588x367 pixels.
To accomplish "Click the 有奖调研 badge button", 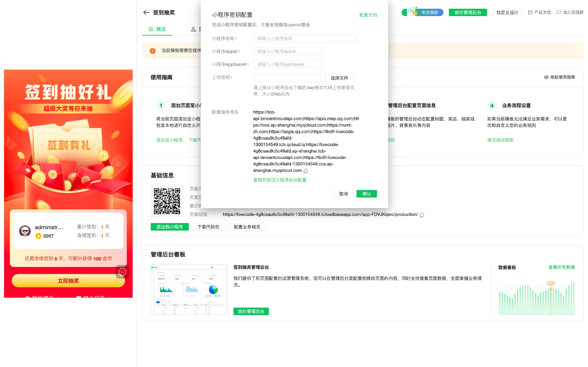I will click(422, 12).
